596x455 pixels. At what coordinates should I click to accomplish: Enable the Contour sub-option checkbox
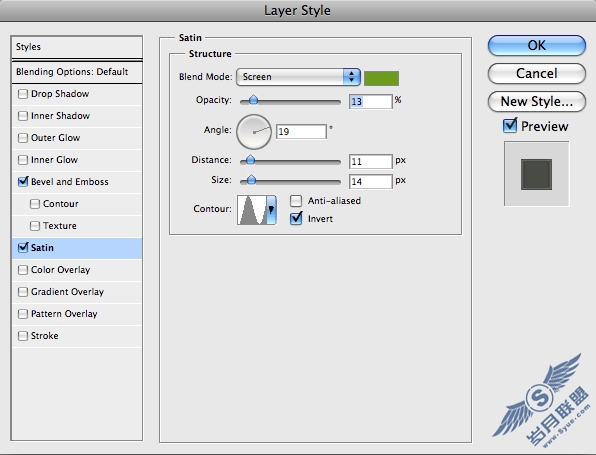35,204
